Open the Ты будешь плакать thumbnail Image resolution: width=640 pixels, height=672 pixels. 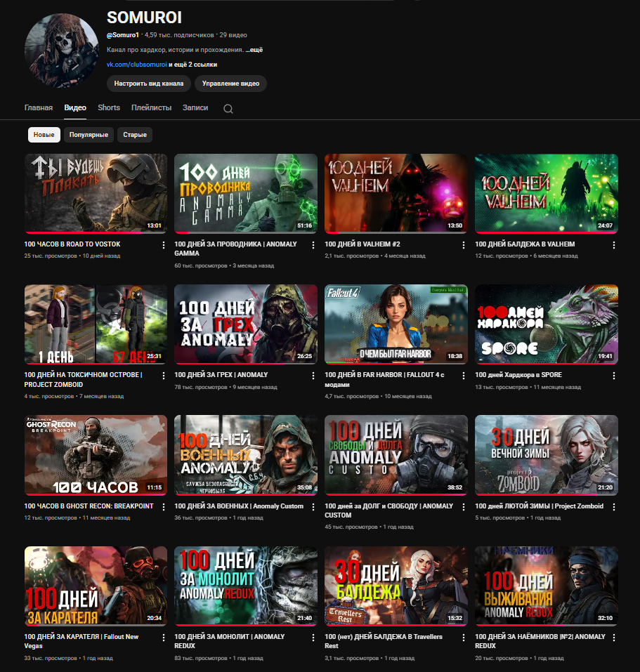[96, 194]
